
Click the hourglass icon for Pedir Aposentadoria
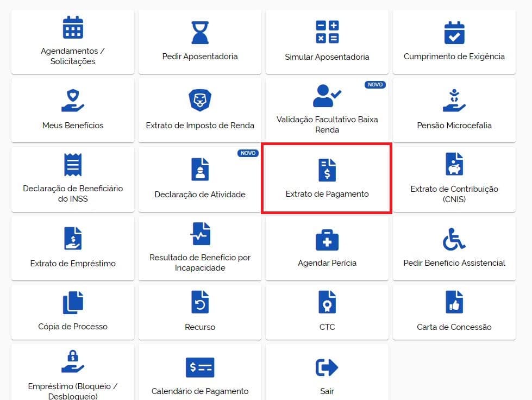pyautogui.click(x=200, y=33)
